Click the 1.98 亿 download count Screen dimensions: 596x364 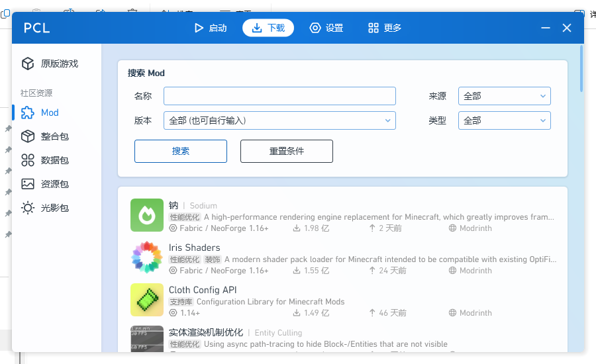coord(317,228)
